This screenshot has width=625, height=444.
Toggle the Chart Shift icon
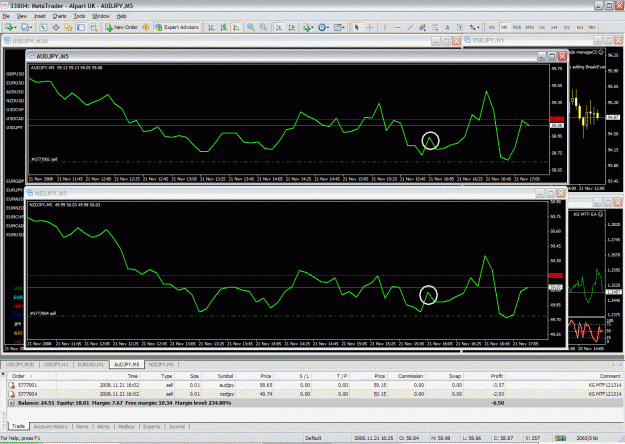coord(291,27)
